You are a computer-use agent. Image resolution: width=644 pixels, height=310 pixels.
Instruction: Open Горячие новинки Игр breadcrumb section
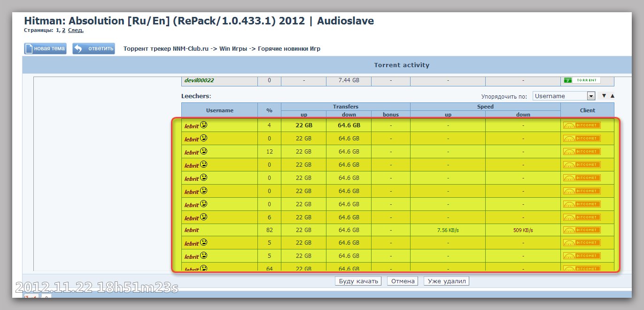coord(289,49)
